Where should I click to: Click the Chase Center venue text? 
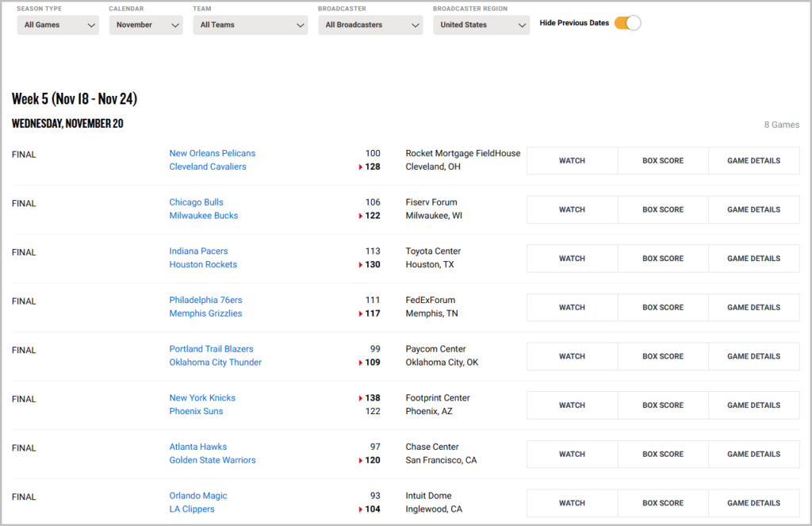point(432,447)
